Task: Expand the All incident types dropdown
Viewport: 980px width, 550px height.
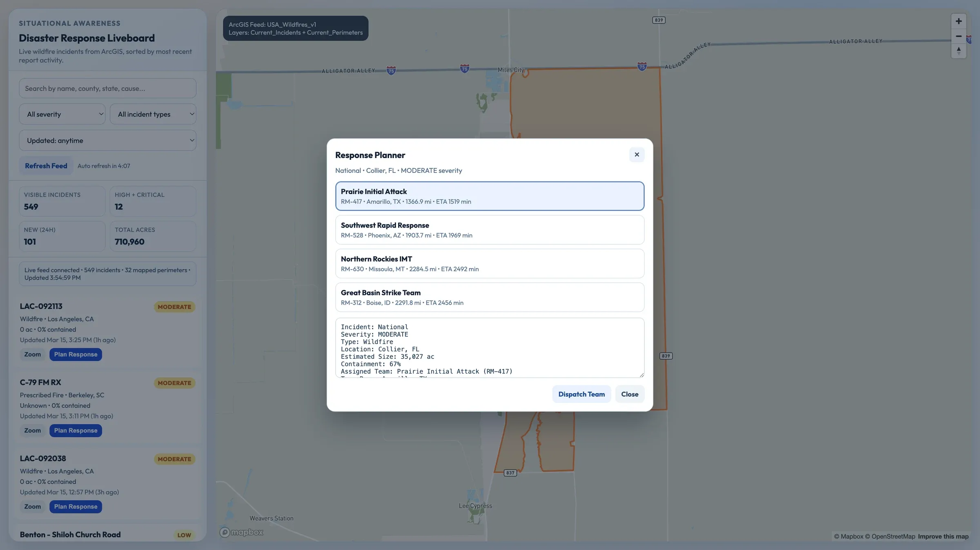Action: pyautogui.click(x=153, y=114)
